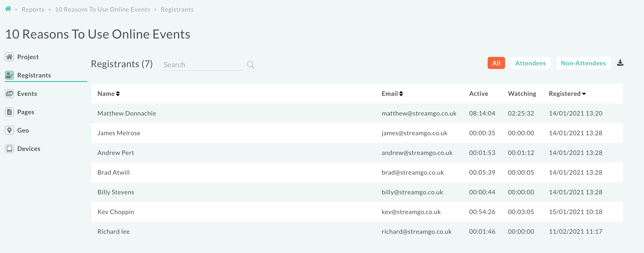This screenshot has width=644, height=253.
Task: Select name 'Andrew Pert'
Action: (116, 153)
